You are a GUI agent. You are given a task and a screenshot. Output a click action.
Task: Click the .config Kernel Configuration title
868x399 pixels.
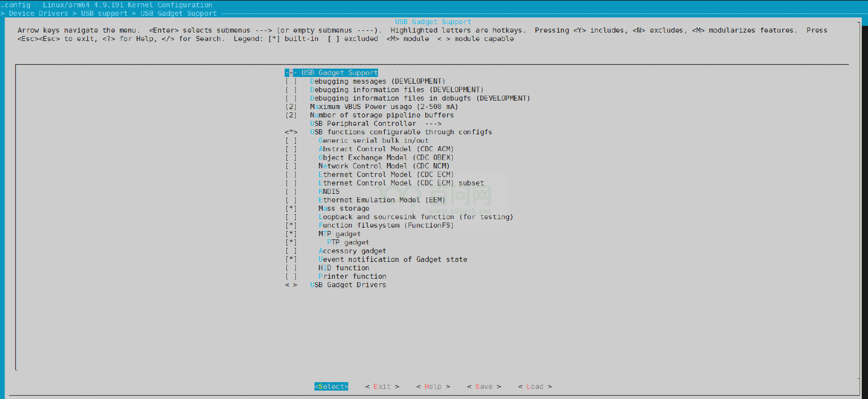tap(107, 5)
